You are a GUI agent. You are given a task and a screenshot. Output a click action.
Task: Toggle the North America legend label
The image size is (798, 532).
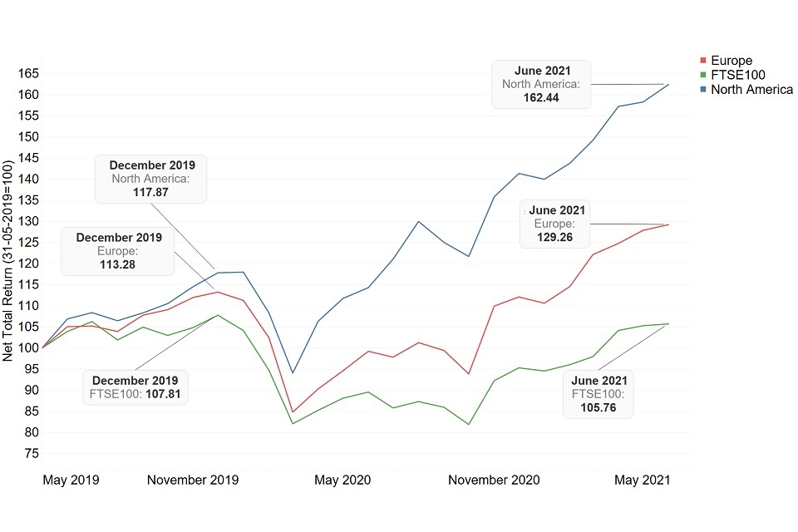coord(751,90)
